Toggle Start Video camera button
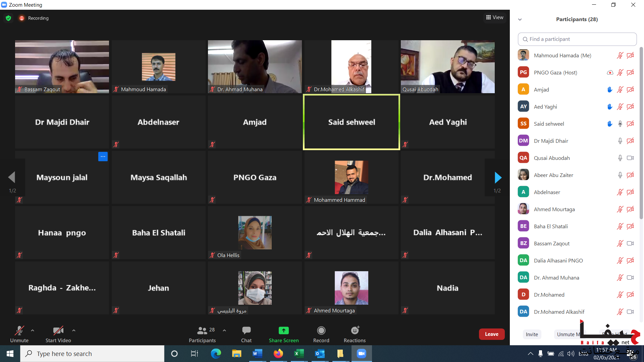 pyautogui.click(x=58, y=334)
